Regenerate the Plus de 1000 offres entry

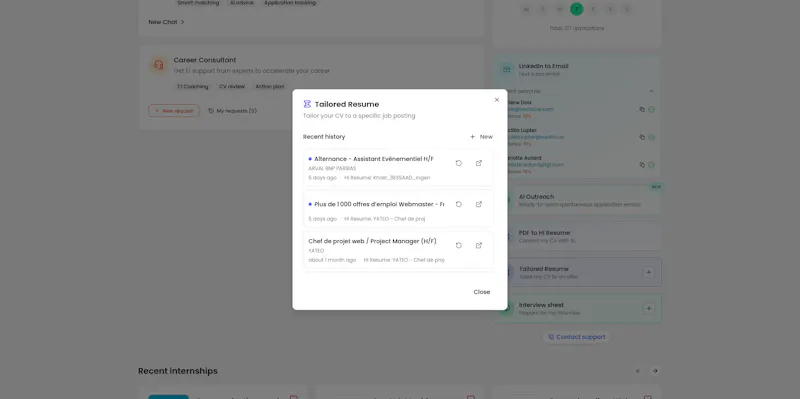[459, 204]
